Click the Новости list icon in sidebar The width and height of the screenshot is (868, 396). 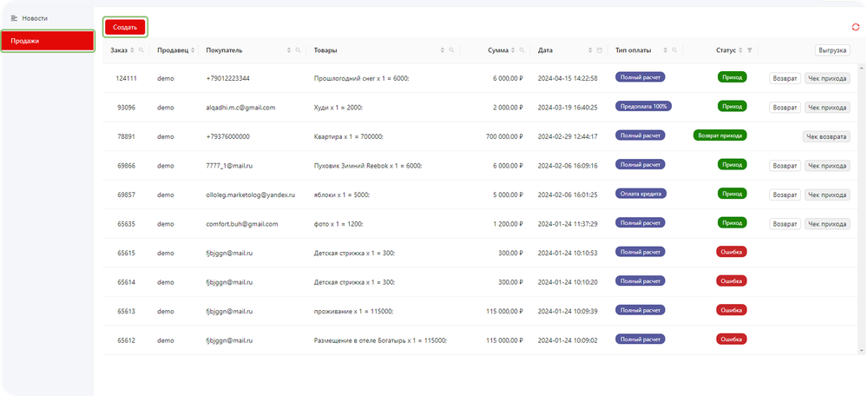[x=15, y=18]
